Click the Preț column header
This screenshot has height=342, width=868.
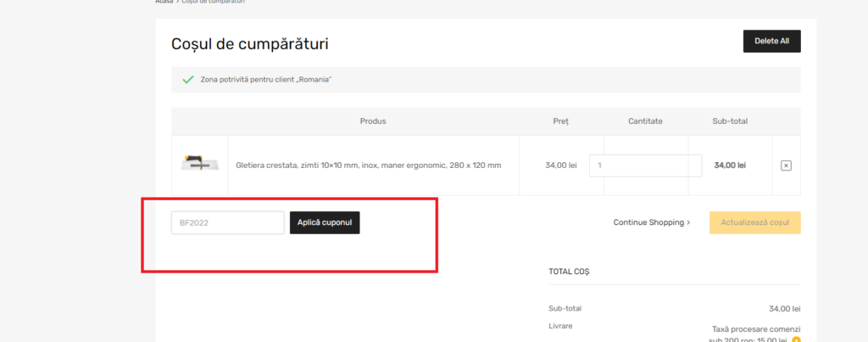[x=560, y=121]
